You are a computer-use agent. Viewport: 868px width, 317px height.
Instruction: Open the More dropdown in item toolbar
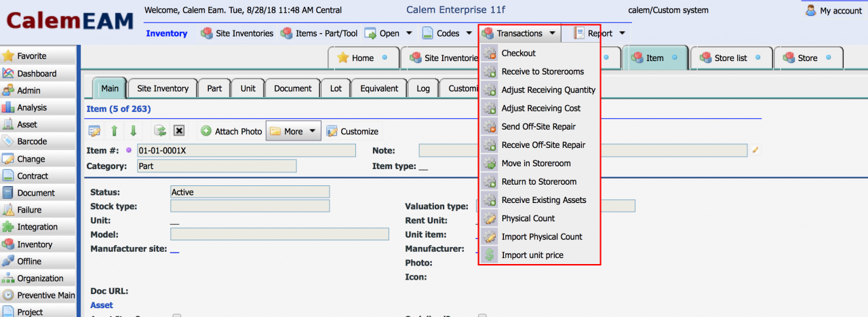click(293, 131)
